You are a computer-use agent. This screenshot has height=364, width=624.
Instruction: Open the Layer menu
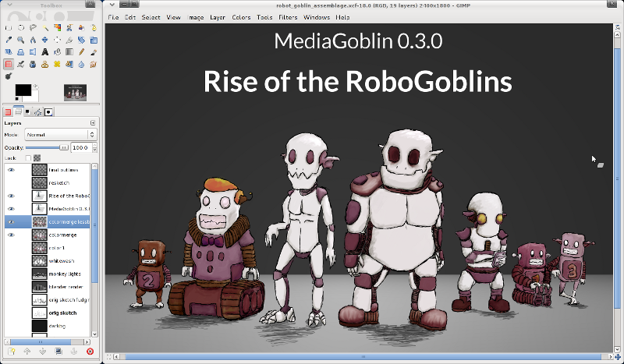[x=218, y=17]
